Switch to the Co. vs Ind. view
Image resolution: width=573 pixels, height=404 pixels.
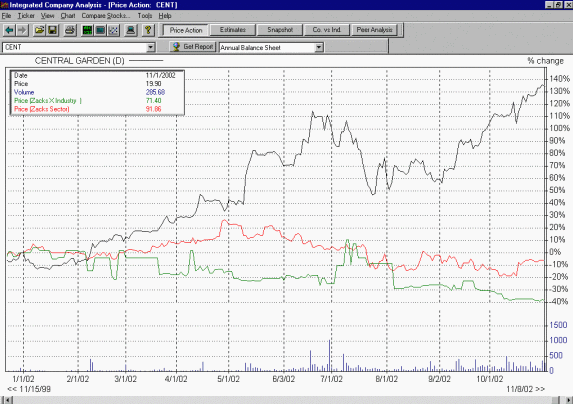coord(327,30)
